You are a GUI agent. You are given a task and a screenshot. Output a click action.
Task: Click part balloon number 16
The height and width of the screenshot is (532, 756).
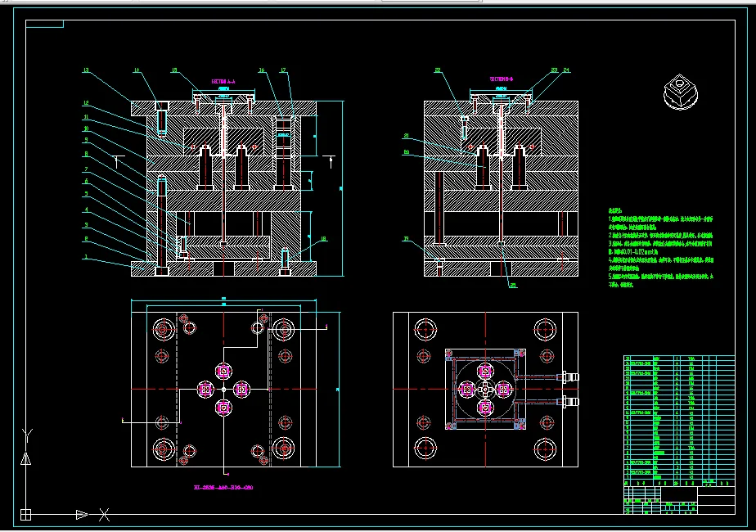[261, 70]
